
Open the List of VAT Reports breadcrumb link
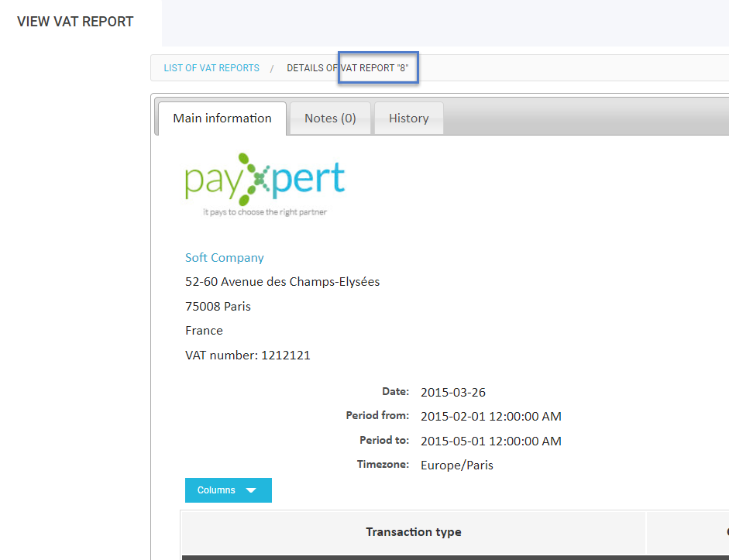click(211, 68)
